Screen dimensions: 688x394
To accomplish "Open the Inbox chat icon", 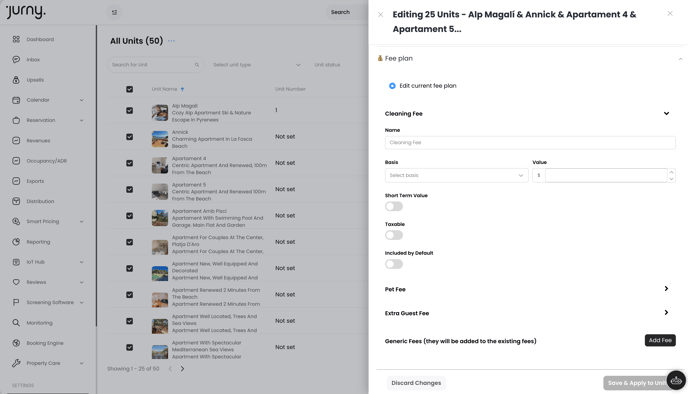I will 16,59.
